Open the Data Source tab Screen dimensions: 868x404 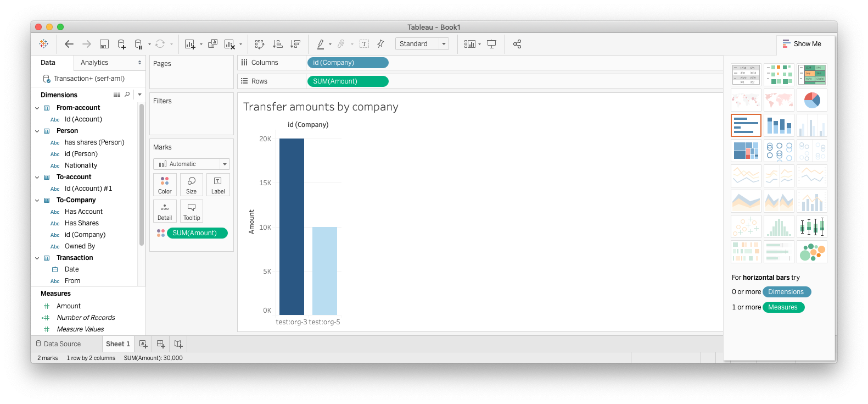(x=58, y=344)
